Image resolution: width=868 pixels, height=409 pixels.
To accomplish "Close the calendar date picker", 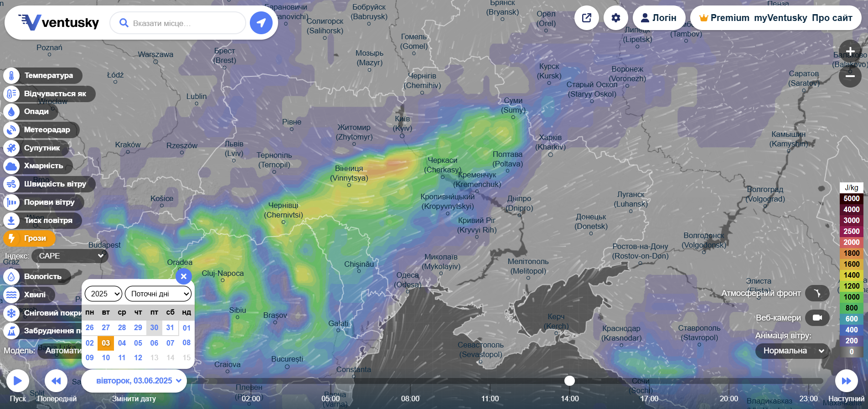I will [184, 276].
